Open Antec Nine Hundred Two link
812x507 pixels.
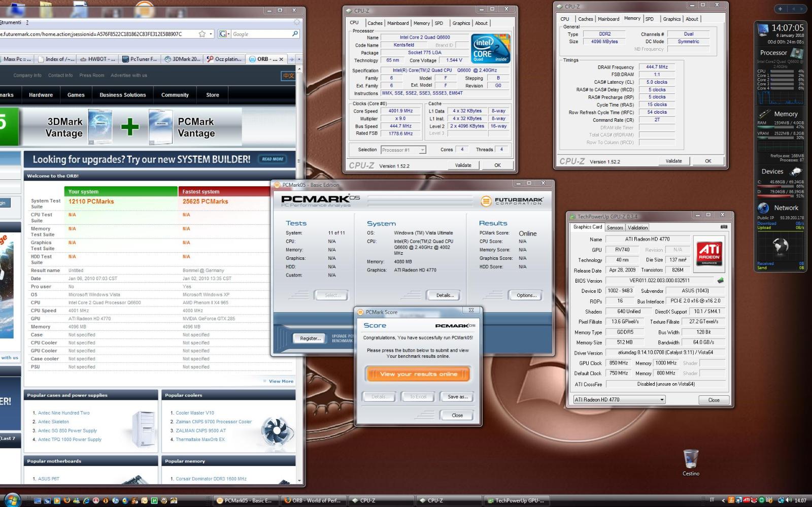pos(63,413)
